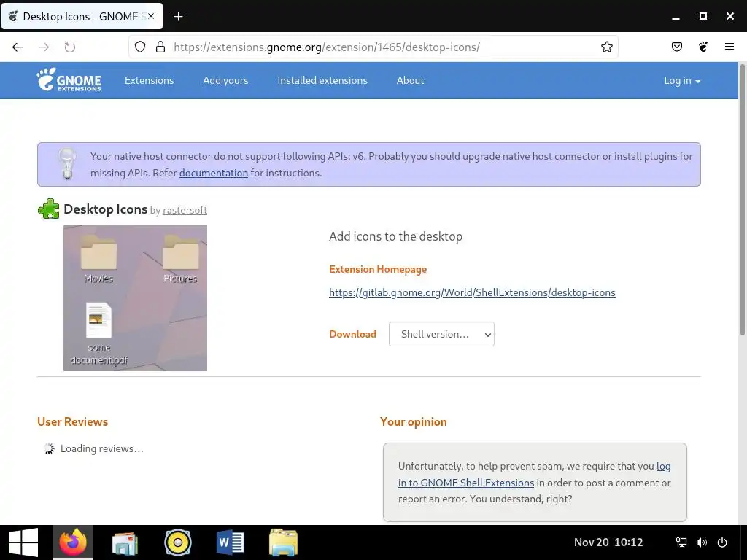Launch the Word document taskbar icon
Screen dimensions: 747x560
[231, 542]
